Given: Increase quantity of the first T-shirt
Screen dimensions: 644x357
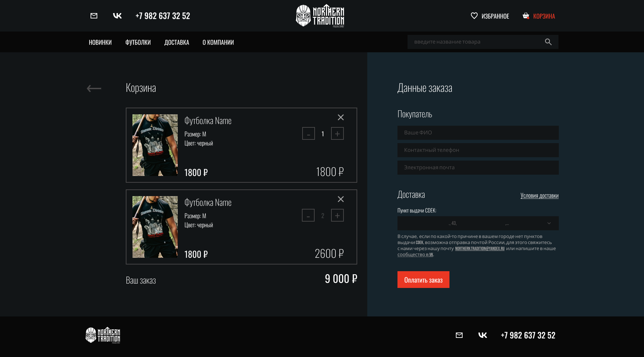Looking at the screenshot, I should [x=337, y=133].
